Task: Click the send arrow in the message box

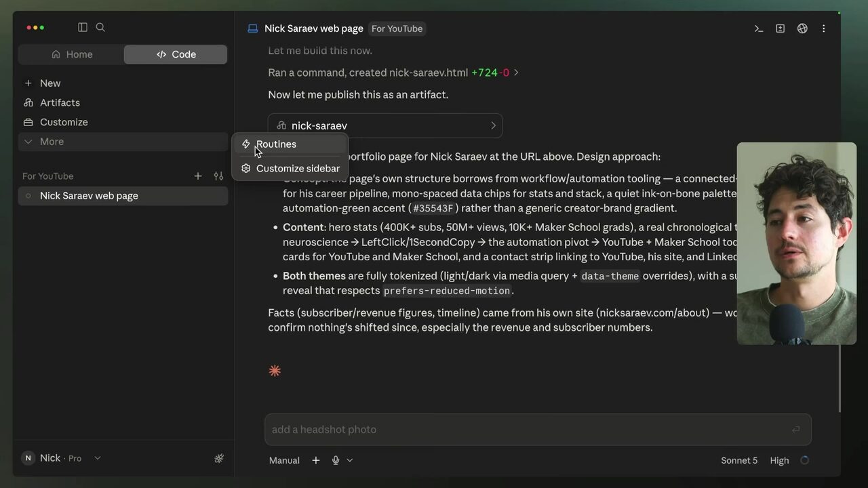Action: 796,429
